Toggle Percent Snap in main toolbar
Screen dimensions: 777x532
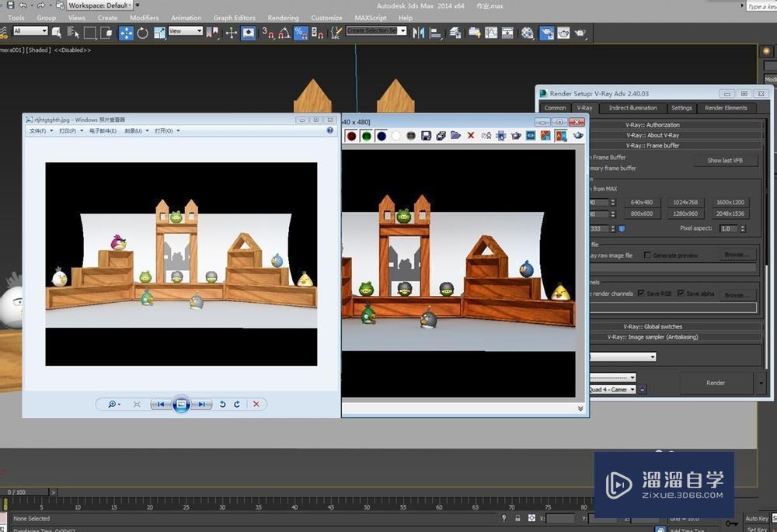[301, 33]
